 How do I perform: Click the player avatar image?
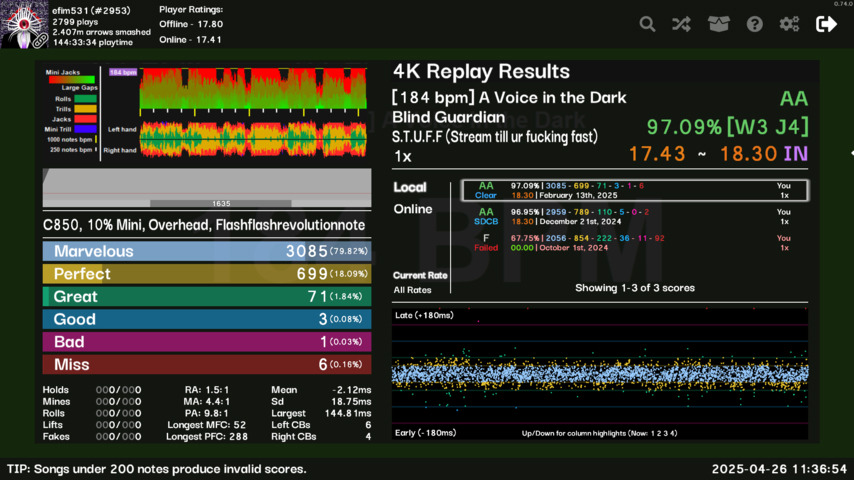[24, 25]
